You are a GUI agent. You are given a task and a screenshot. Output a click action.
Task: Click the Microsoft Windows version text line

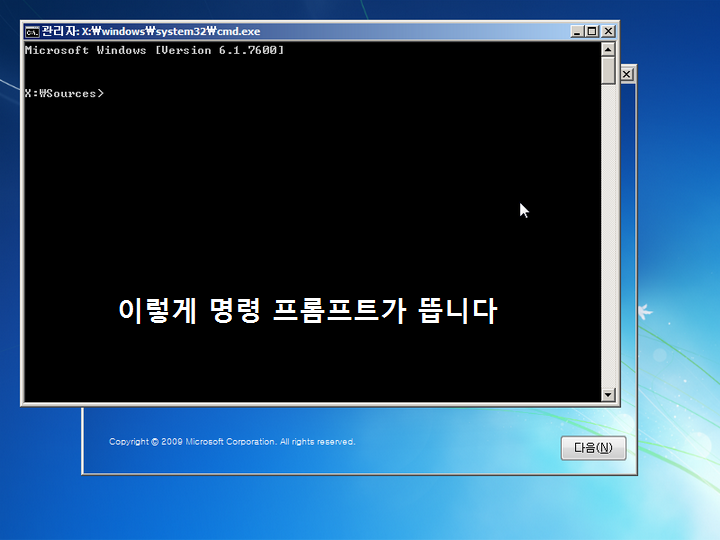154,50
